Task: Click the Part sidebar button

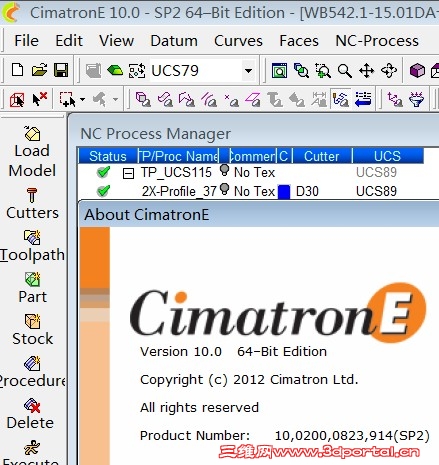Action: point(32,288)
